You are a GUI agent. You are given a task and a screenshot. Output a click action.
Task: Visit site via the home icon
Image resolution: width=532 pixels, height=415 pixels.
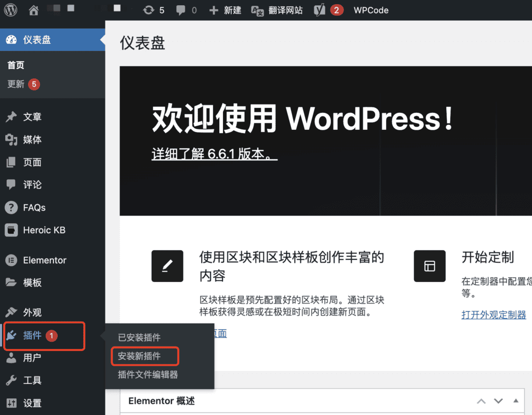[33, 10]
